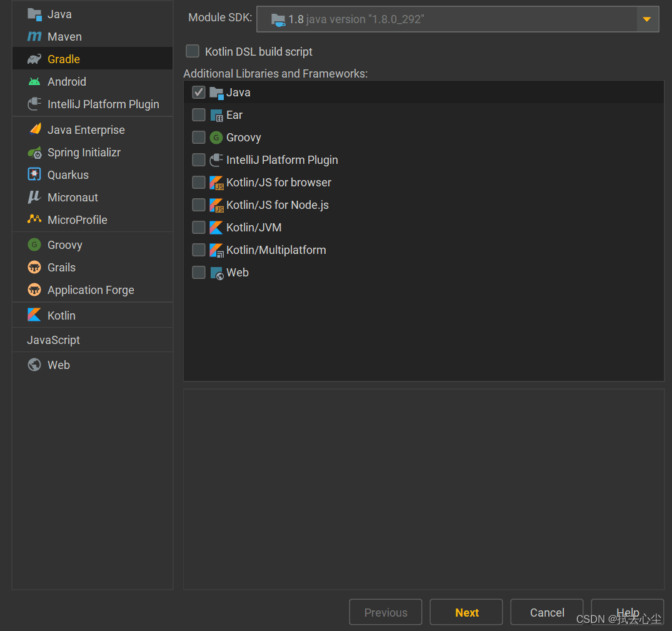Screen dimensions: 672x631
Task: Click the Web framework icon in list
Action: click(x=217, y=273)
